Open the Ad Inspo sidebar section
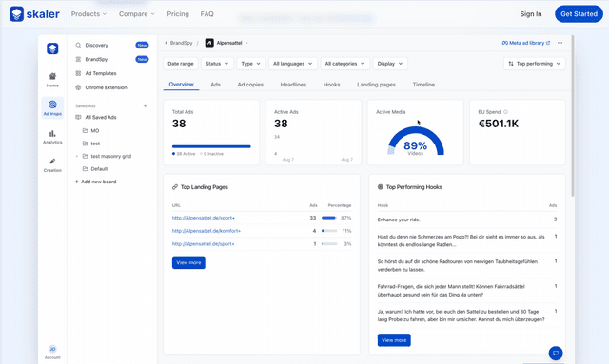This screenshot has width=609, height=364. point(52,108)
